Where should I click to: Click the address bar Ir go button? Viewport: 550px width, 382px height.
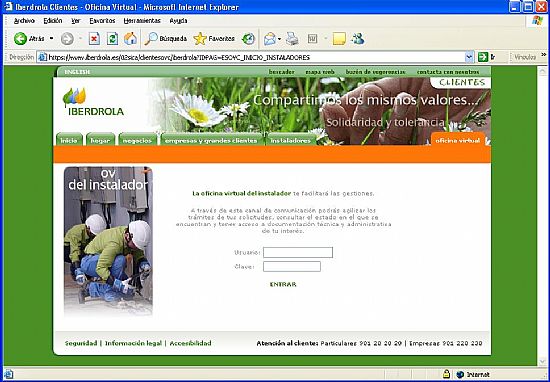(487, 57)
